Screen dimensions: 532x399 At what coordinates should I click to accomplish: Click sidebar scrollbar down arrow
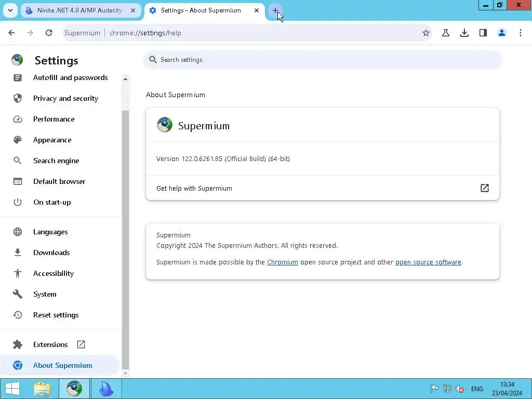pos(125,373)
